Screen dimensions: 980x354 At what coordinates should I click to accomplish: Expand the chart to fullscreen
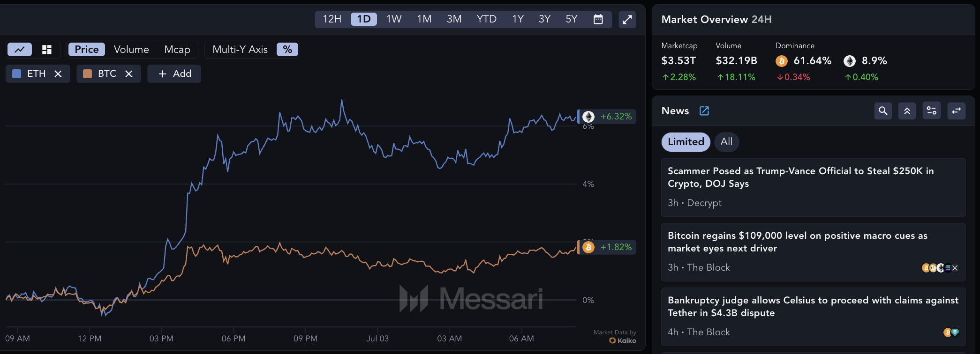tap(627, 20)
